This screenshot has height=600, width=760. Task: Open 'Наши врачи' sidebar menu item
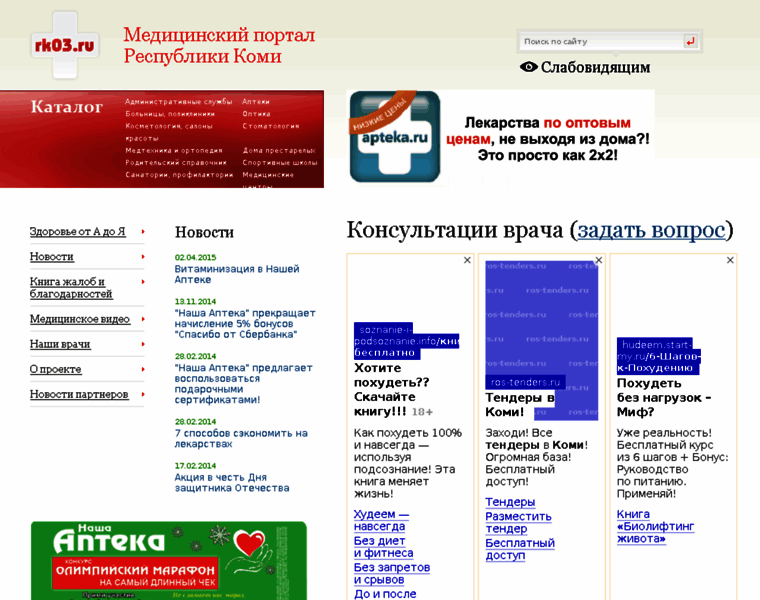tap(60, 344)
